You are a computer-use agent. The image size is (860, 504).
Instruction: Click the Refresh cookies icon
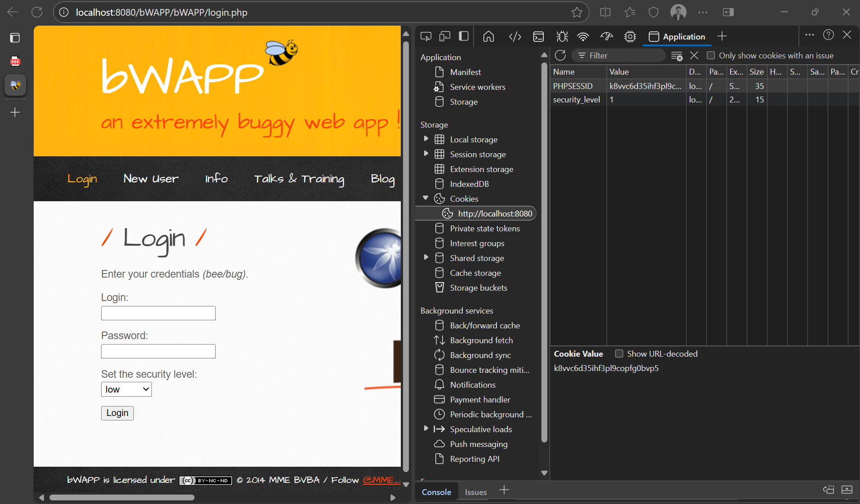(560, 55)
